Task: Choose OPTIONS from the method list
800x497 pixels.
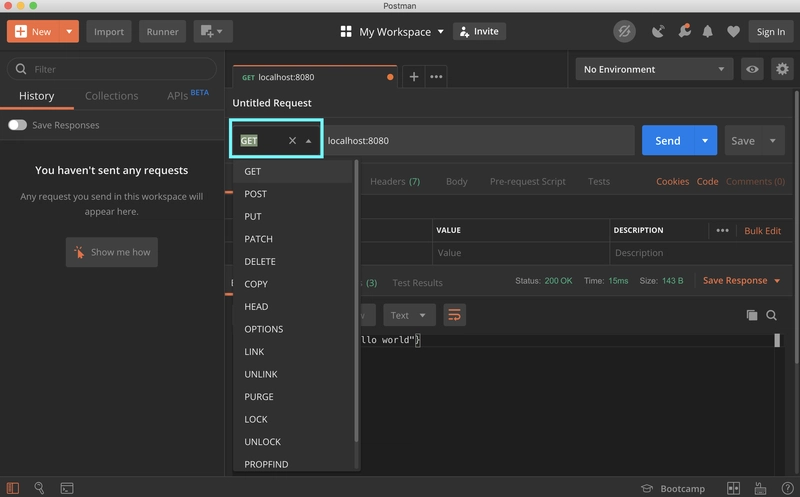Action: point(293,329)
